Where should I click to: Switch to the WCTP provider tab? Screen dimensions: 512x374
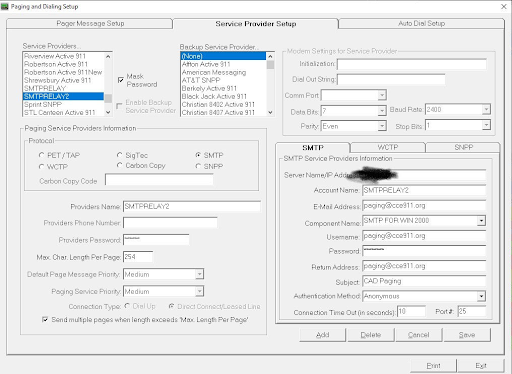388,147
